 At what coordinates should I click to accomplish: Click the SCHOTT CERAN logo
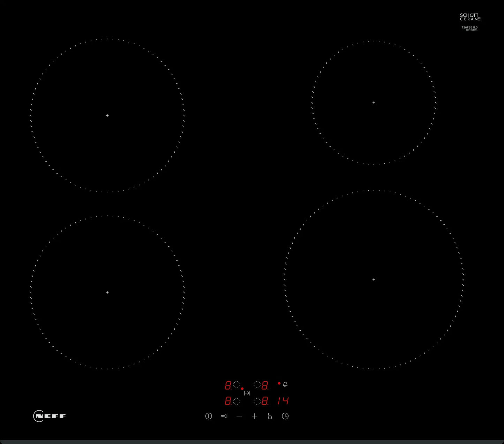470,17
